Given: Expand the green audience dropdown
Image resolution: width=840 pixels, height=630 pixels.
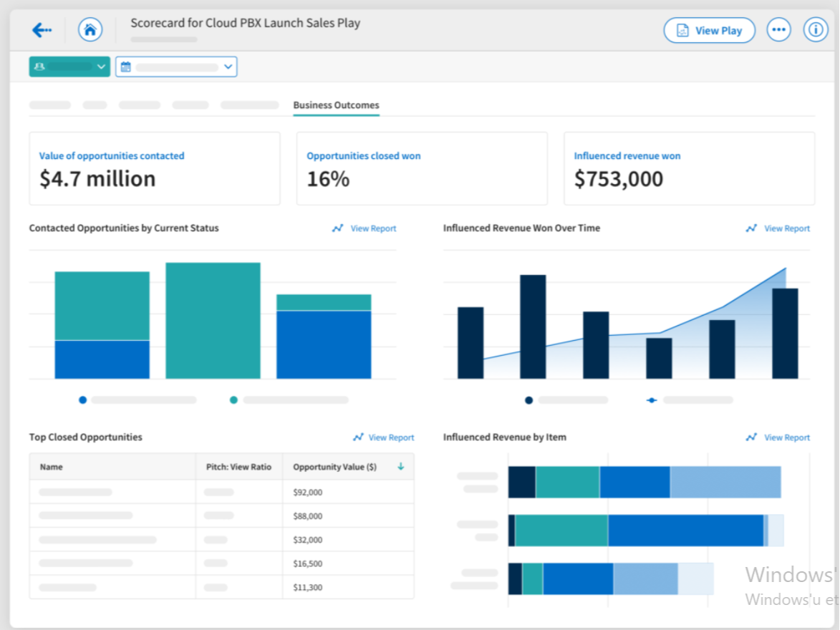Looking at the screenshot, I should [x=100, y=67].
